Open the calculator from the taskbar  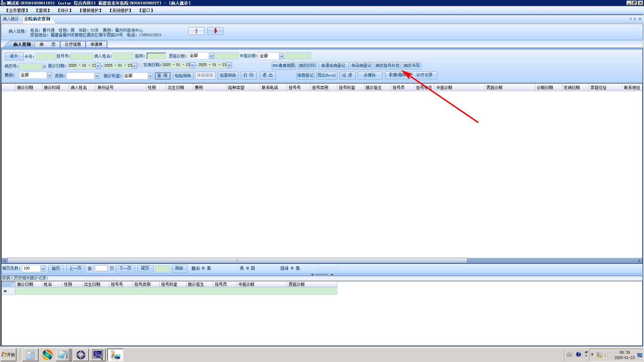click(x=30, y=355)
